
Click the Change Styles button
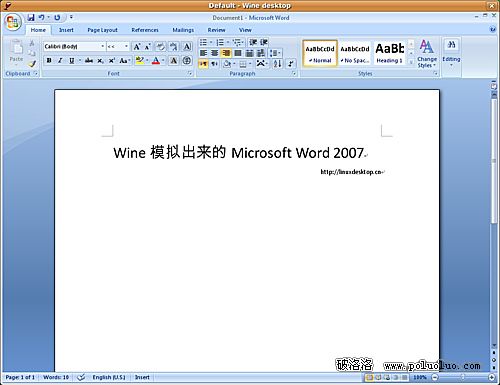(x=427, y=53)
